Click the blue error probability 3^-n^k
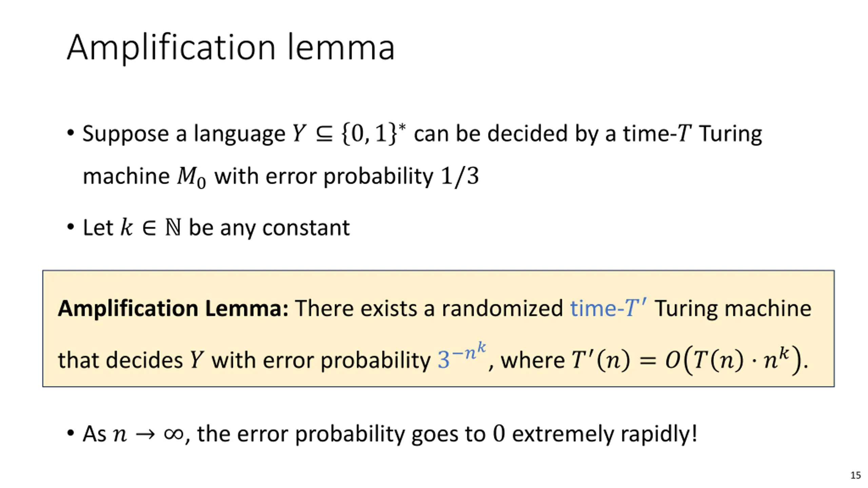Viewport: 868px width, 488px height. pos(462,357)
